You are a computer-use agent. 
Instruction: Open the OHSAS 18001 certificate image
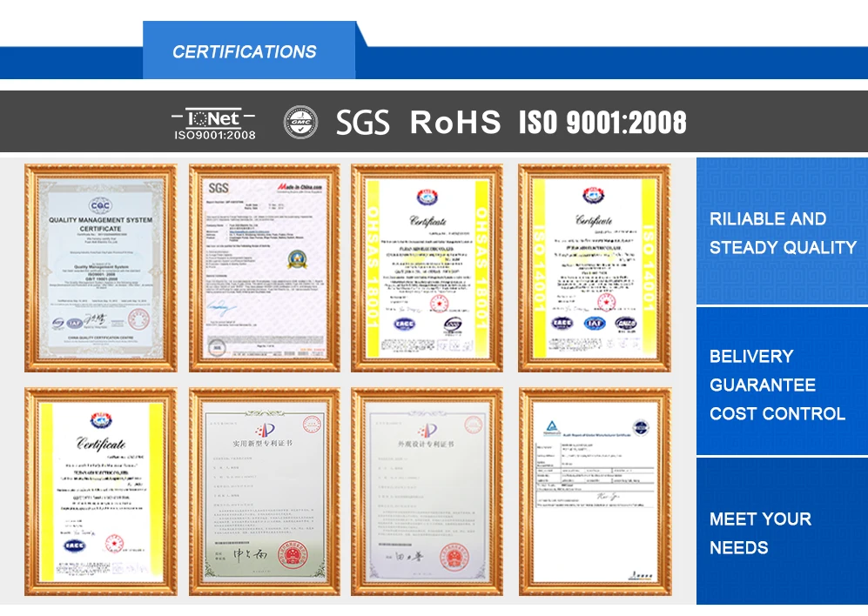pyautogui.click(x=427, y=268)
